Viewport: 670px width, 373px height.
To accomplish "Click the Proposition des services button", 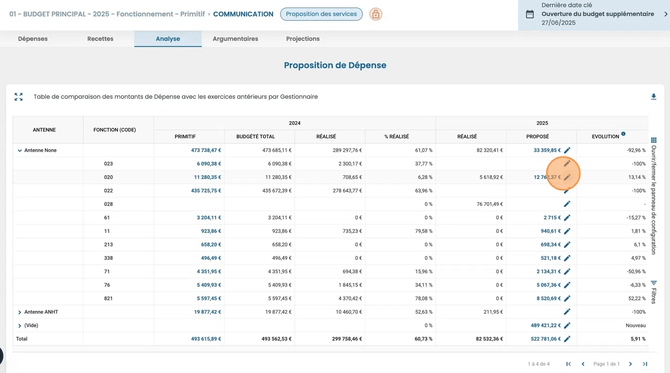I will pyautogui.click(x=321, y=14).
